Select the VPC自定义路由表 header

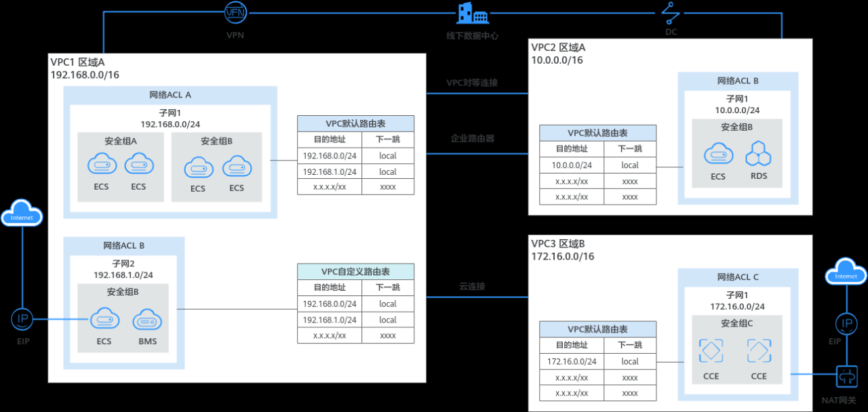[355, 272]
